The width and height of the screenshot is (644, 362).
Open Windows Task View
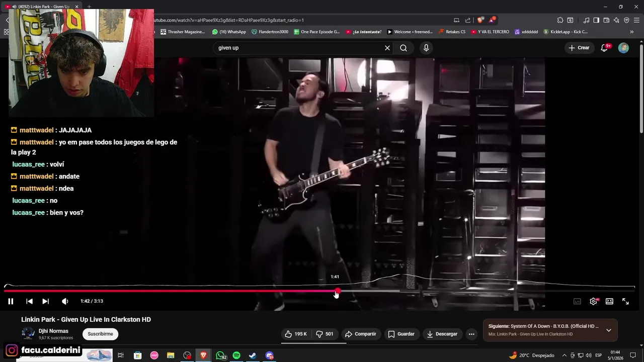tap(121, 355)
